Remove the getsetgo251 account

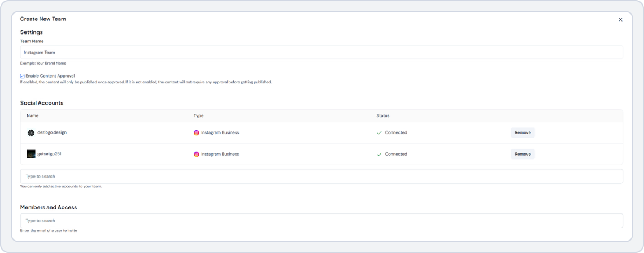tap(523, 154)
